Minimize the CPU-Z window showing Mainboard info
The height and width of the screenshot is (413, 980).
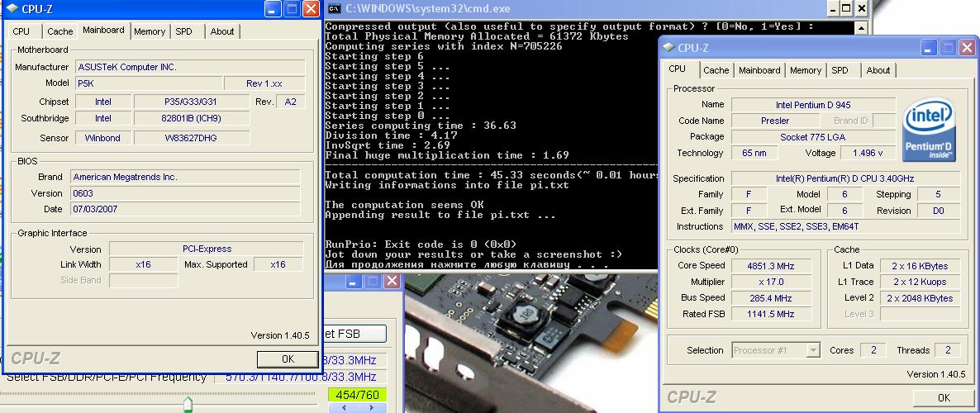(273, 9)
